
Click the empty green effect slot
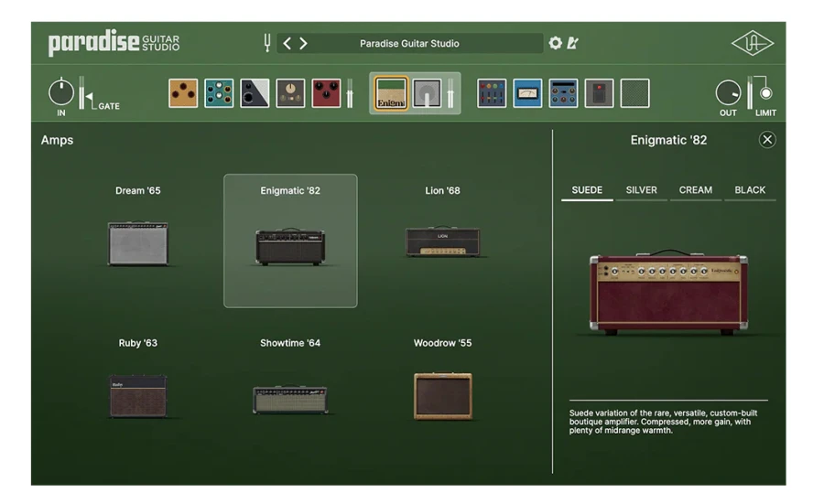634,93
